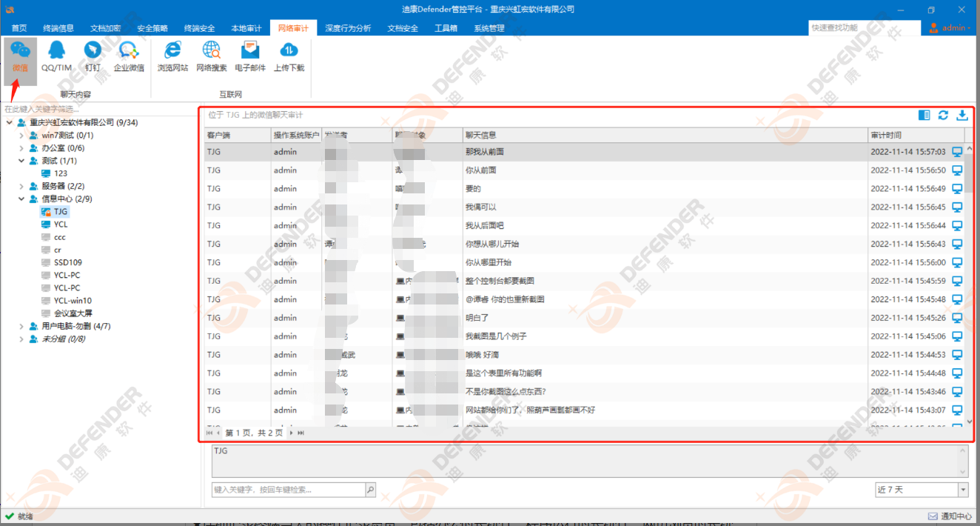Select chat row 是这个表里所有功能啊
Screen dimensions: 980x526
pyautogui.click(x=585, y=373)
